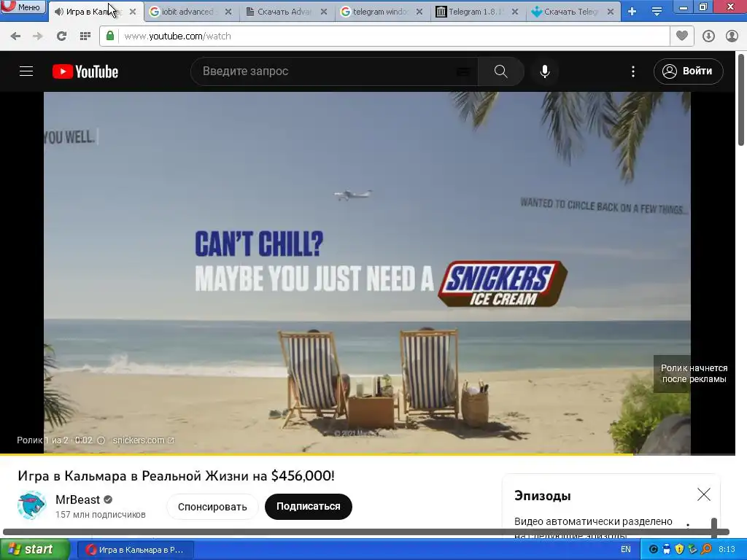747x560 pixels.
Task: Click the Войти sign-in button
Action: pyautogui.click(x=689, y=71)
